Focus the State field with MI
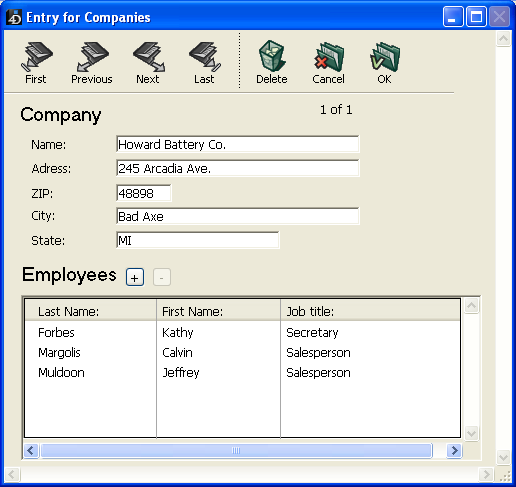This screenshot has width=516, height=487. click(x=198, y=240)
